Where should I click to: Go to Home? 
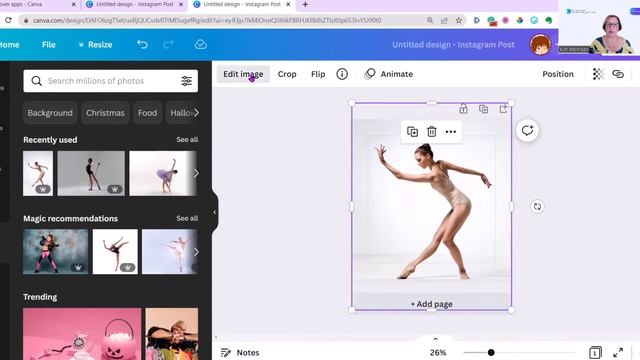point(9,44)
